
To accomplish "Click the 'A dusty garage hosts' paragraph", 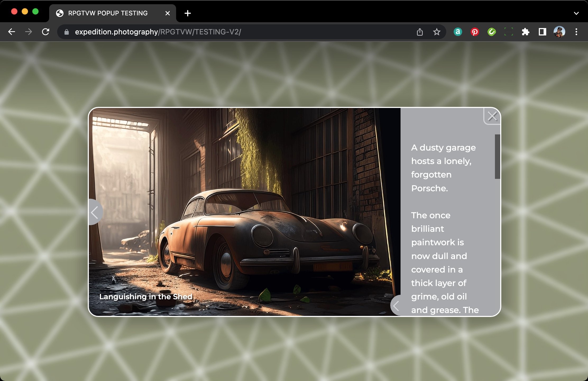I will click(444, 168).
